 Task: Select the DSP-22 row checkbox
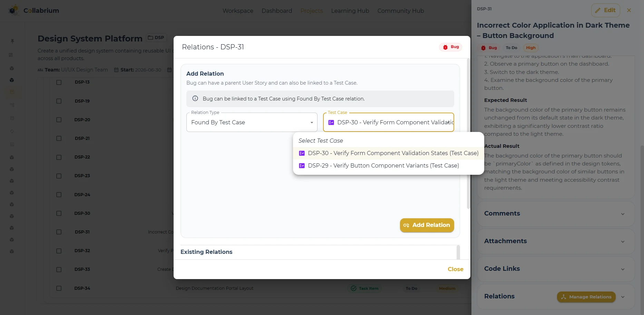click(x=59, y=157)
